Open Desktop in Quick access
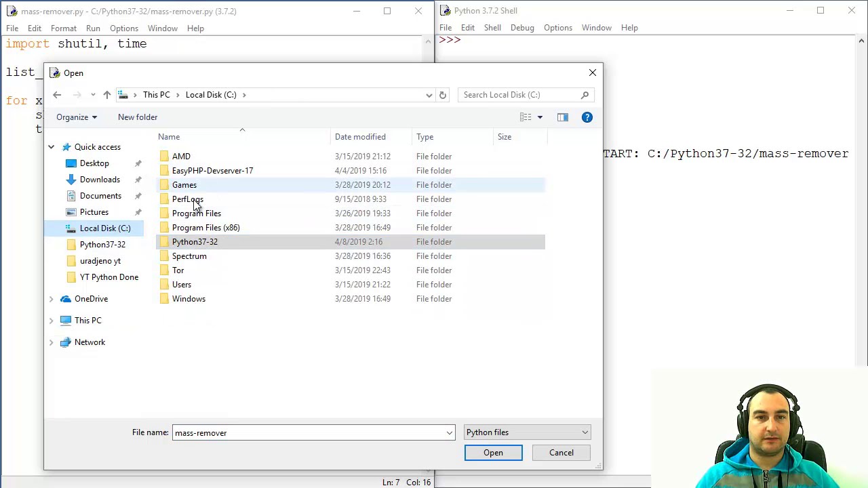 [x=94, y=163]
